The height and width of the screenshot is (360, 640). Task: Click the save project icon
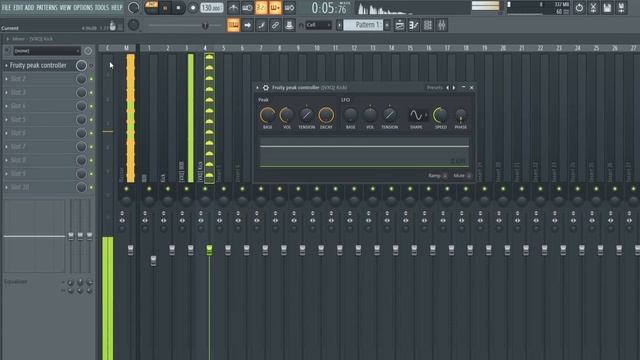tap(607, 8)
